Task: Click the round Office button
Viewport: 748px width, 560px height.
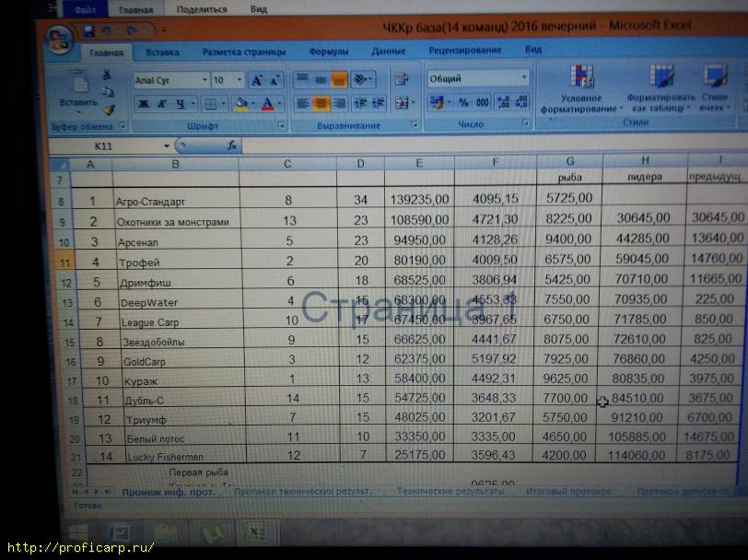Action: coord(59,38)
